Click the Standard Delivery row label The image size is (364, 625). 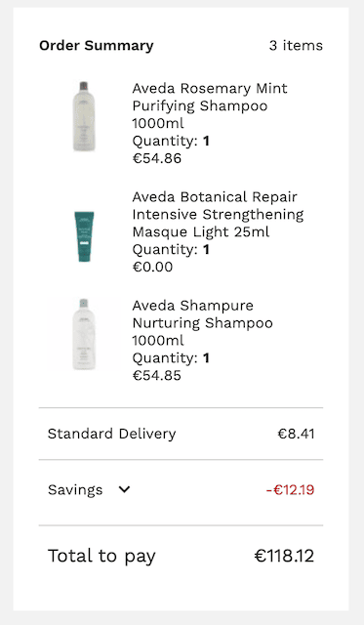(x=112, y=434)
